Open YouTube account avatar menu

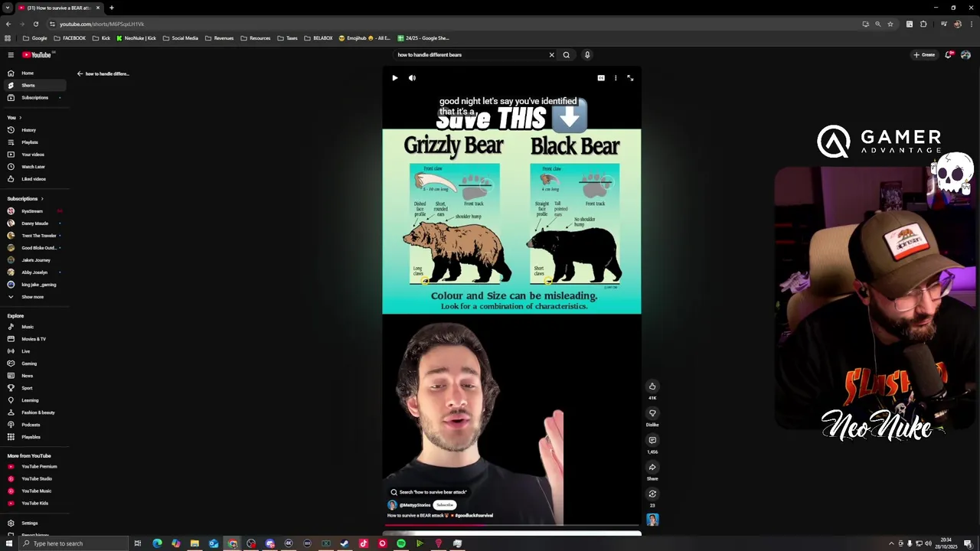click(966, 55)
